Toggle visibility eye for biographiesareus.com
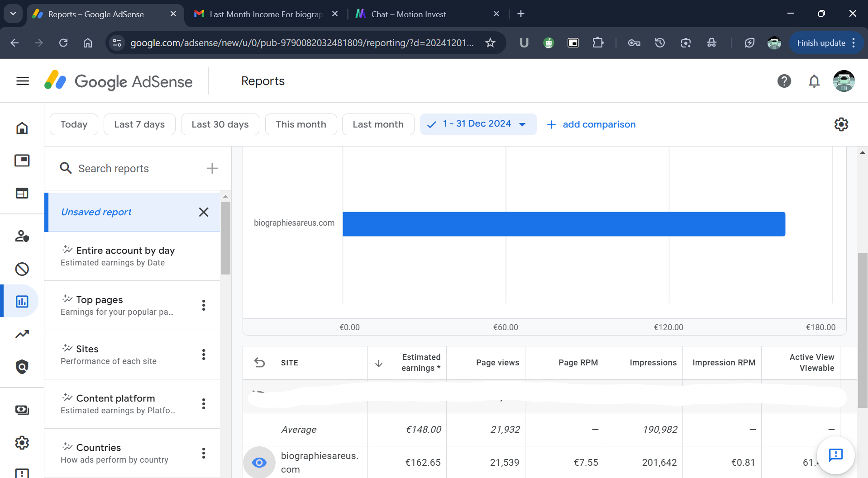 259,462
